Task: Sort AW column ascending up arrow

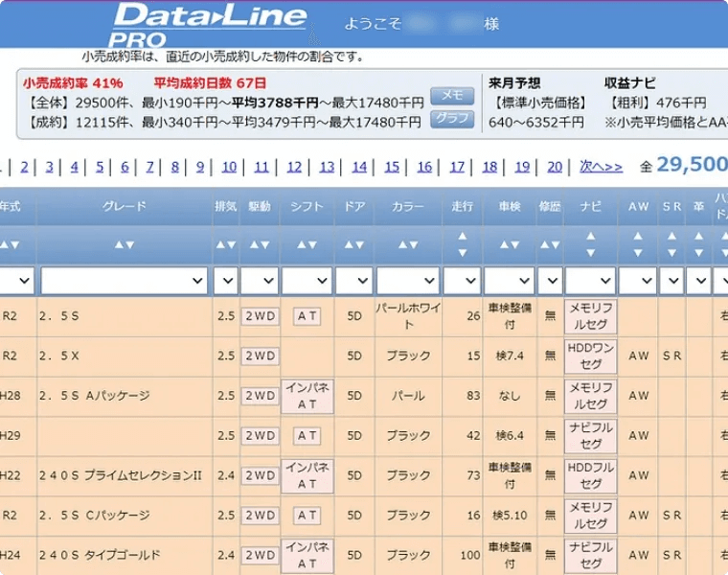Action: [638, 237]
